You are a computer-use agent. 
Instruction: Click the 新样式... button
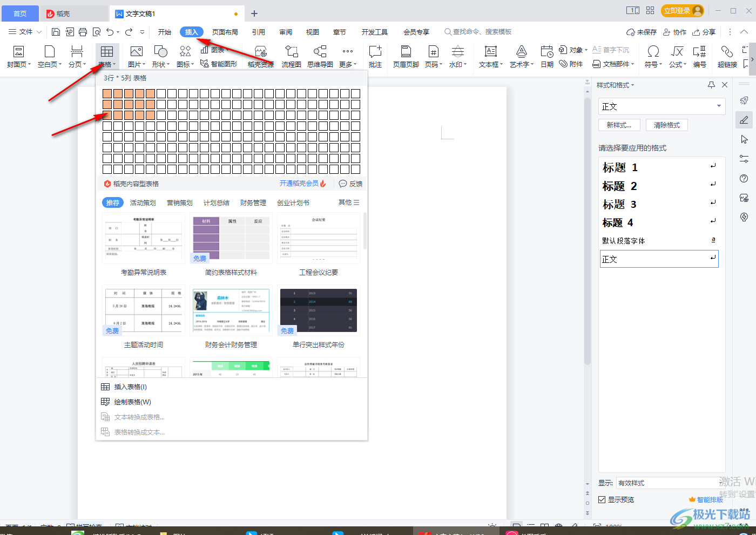(619, 125)
